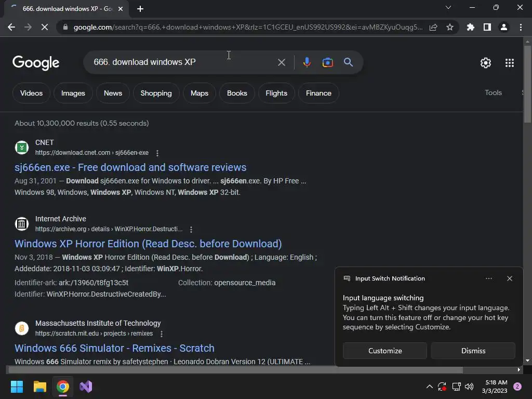Share this page from the address bar
Viewport: 532px width, 399px height.
coord(433,27)
